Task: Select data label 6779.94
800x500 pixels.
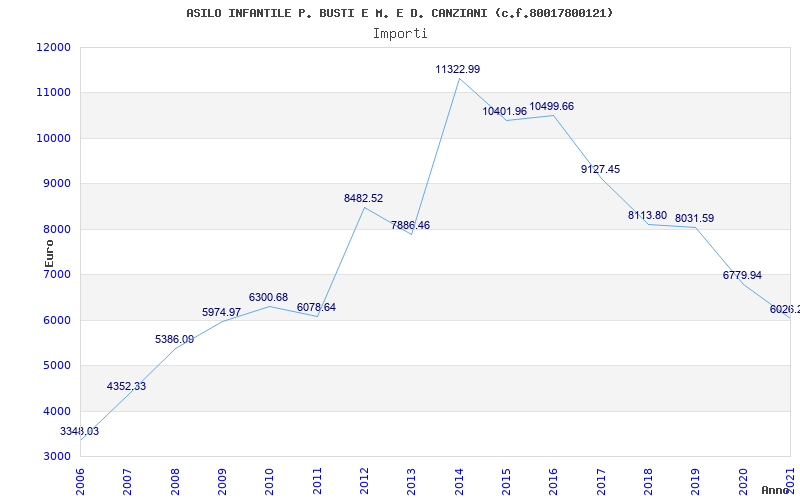Action: (742, 276)
